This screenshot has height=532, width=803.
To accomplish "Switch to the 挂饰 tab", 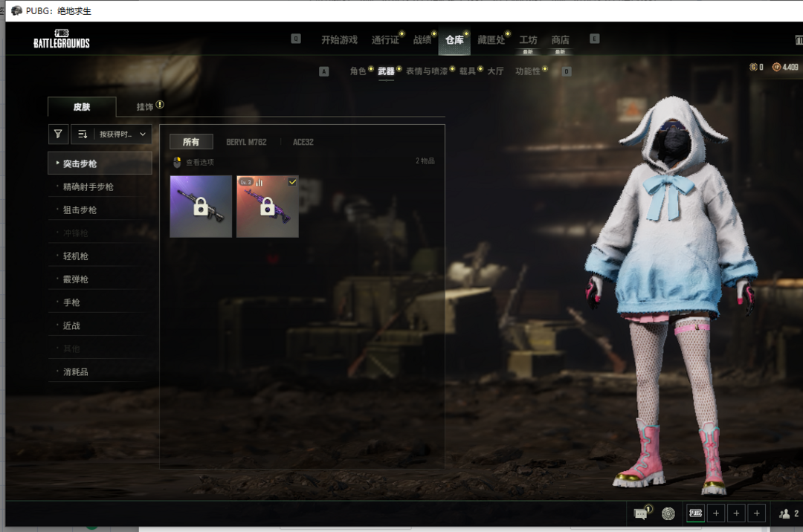I will [x=145, y=107].
